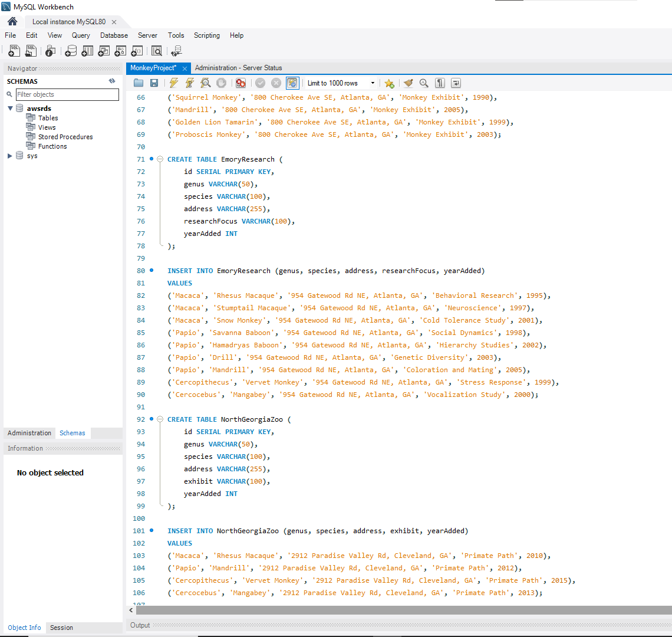Search table data toolbar icon
This screenshot has height=637, width=672.
(x=157, y=51)
